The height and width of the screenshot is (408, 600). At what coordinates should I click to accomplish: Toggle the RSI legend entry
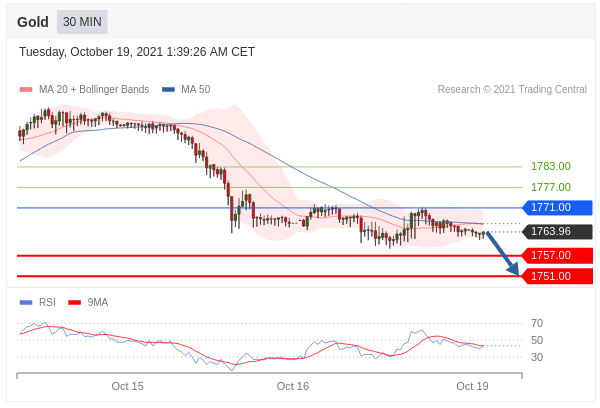point(47,302)
